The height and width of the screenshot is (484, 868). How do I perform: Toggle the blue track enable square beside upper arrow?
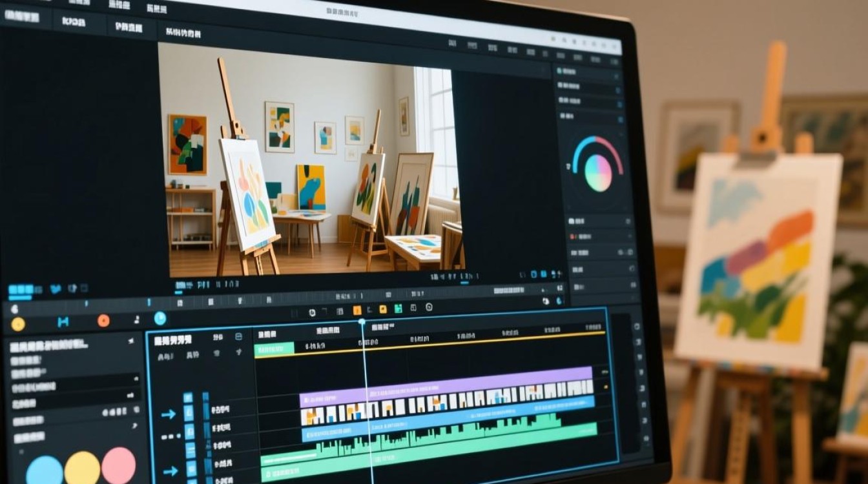189,414
